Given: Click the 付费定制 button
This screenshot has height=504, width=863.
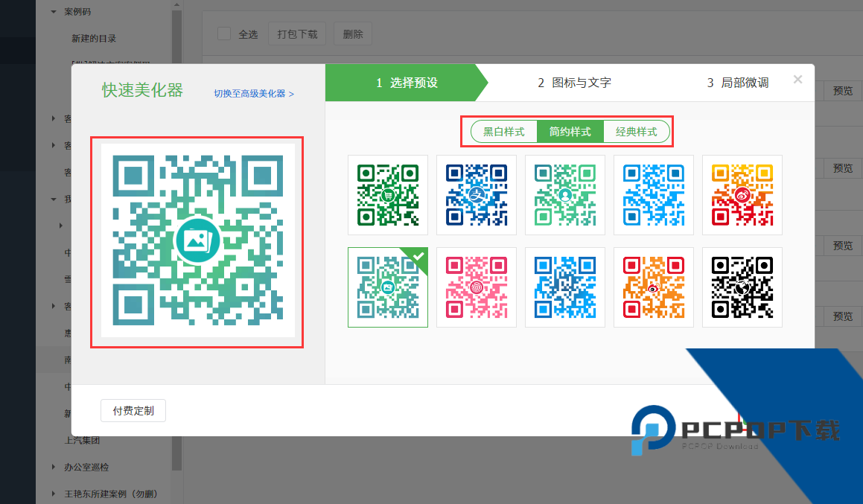Looking at the screenshot, I should [133, 411].
